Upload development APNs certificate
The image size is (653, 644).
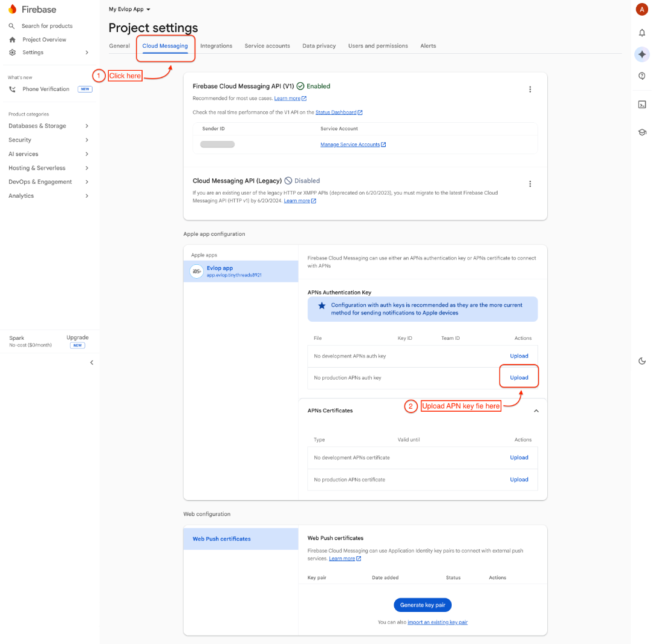pos(519,458)
